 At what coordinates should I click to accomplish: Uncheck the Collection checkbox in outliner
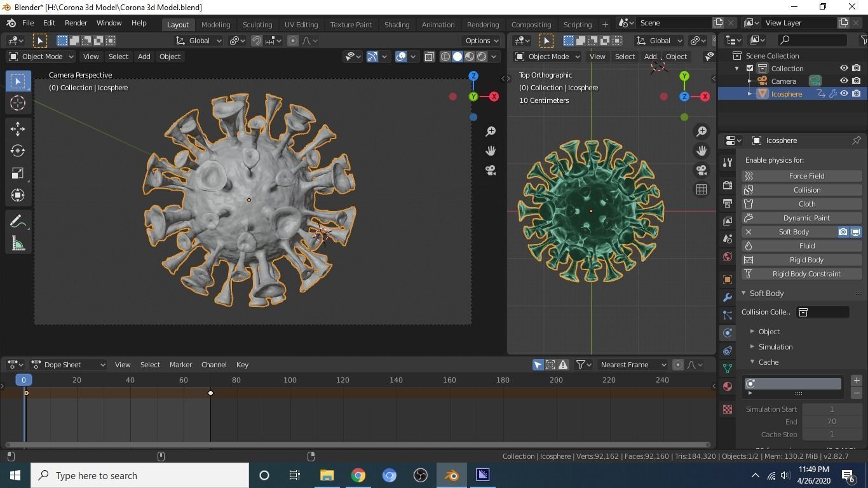[750, 68]
